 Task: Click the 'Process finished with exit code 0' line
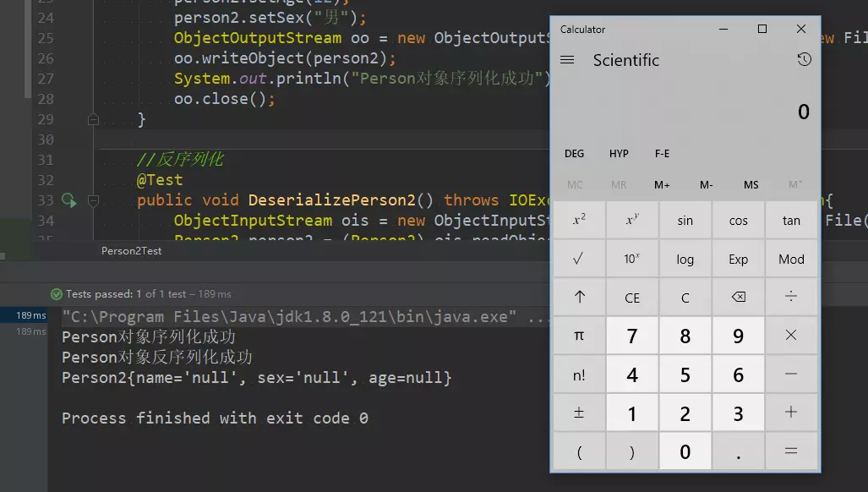pos(215,418)
